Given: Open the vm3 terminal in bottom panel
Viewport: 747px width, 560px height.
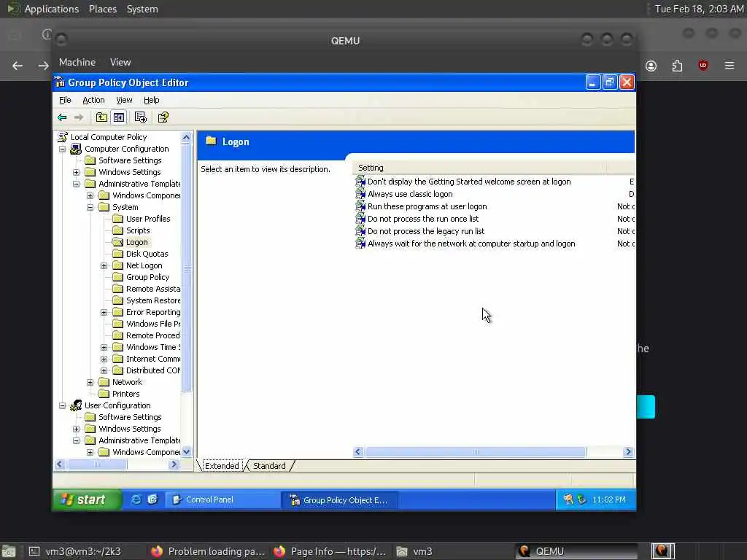Looking at the screenshot, I should click(x=76, y=551).
